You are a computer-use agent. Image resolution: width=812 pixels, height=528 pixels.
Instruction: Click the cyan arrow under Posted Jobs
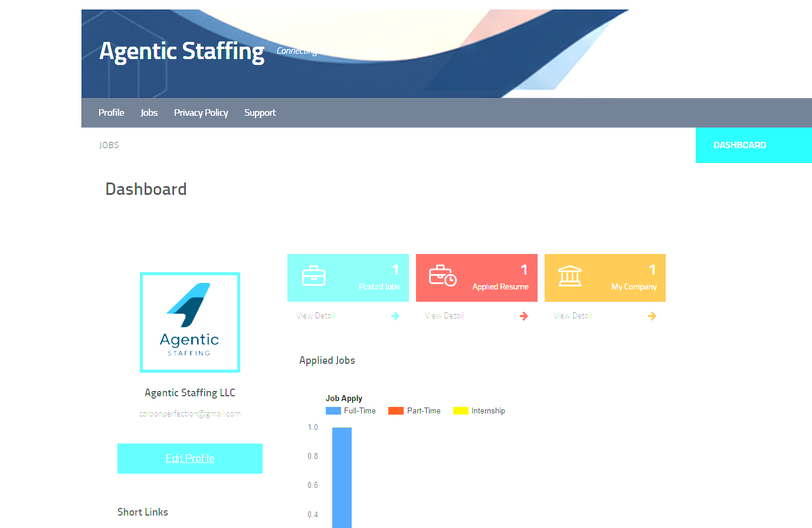pos(395,317)
